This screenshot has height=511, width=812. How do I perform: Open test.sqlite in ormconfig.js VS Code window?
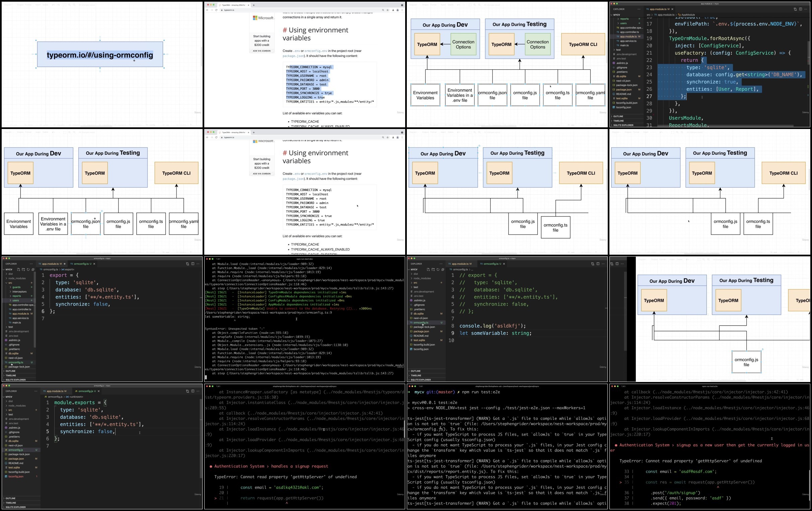tap(14, 467)
